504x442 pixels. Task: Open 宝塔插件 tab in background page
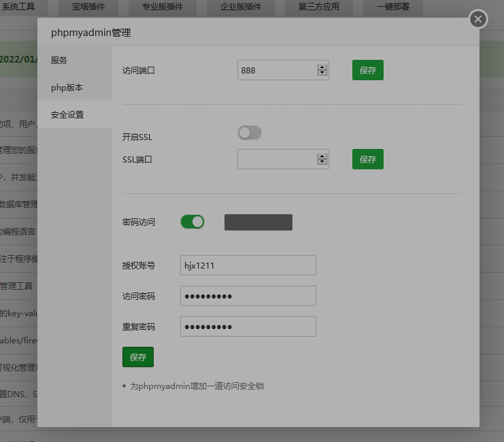88,7
